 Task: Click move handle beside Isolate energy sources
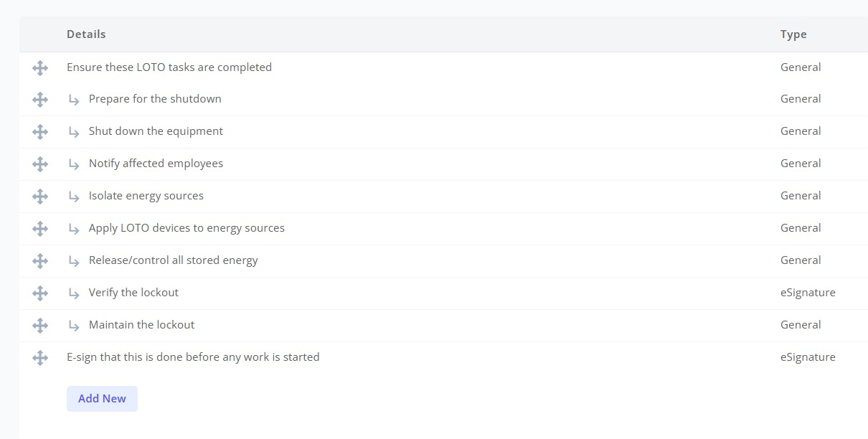(40, 197)
